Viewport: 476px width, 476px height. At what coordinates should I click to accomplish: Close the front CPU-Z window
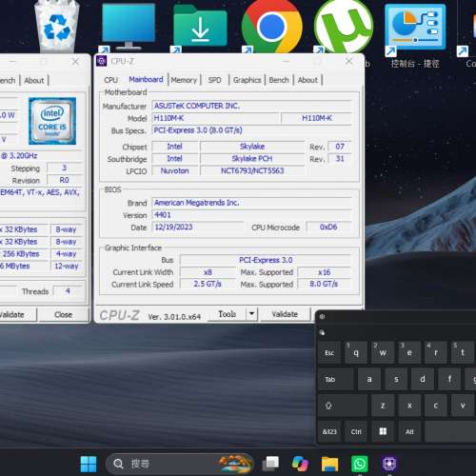(x=348, y=61)
